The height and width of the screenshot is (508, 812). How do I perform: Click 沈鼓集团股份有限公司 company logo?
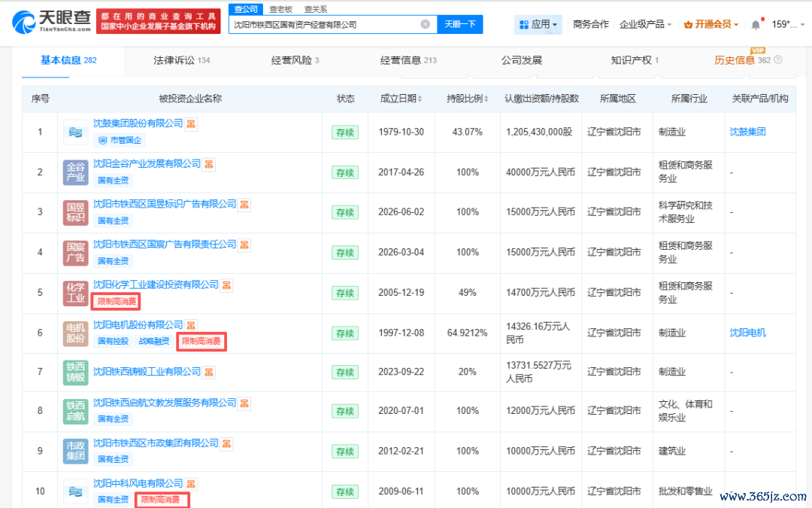click(x=76, y=132)
